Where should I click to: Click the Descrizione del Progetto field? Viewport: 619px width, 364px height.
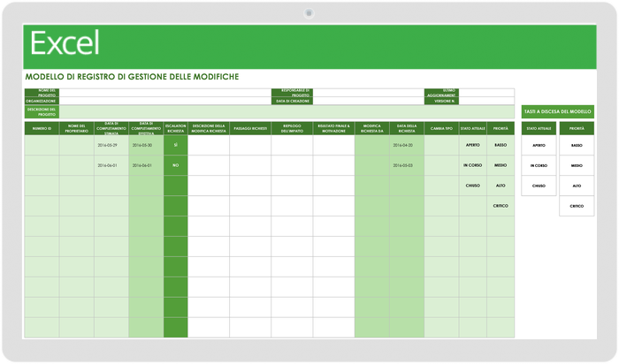(287, 112)
